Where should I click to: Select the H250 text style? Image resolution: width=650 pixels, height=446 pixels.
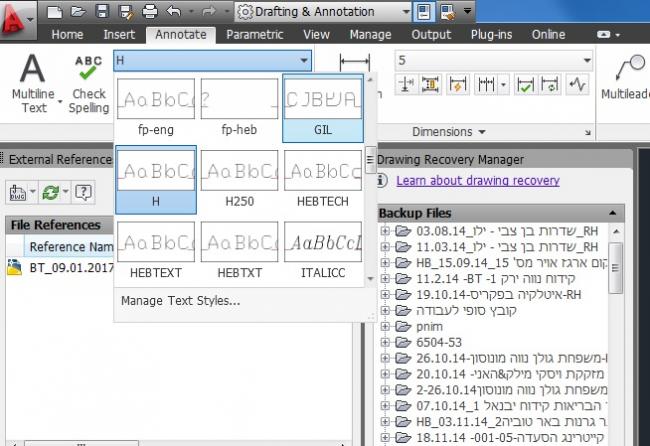pos(239,179)
